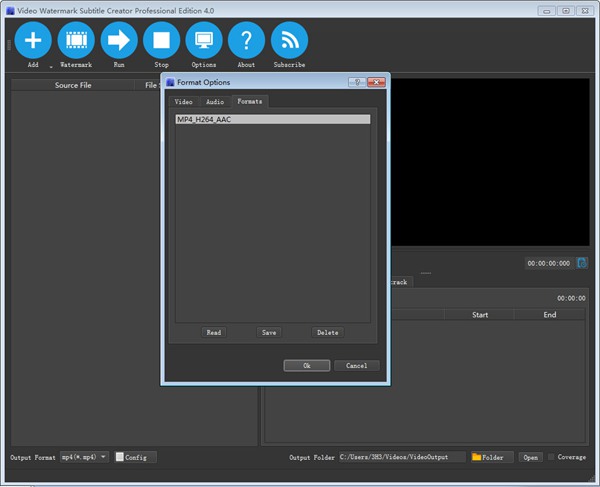Image resolution: width=600 pixels, height=487 pixels.
Task: Switch to the Video tab
Action: pyautogui.click(x=184, y=102)
